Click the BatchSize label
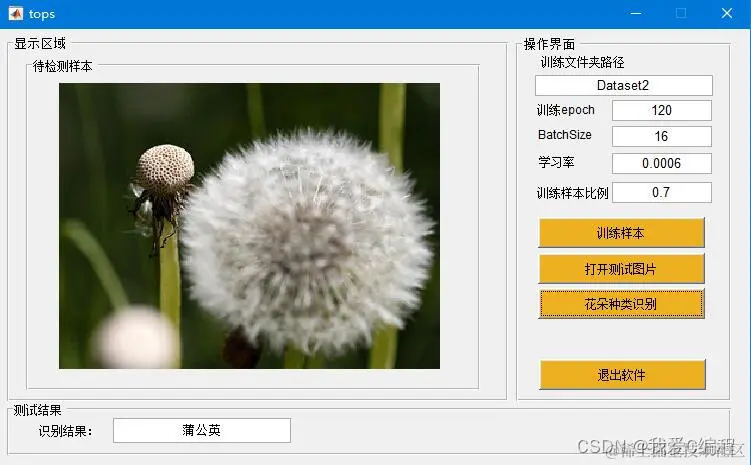This screenshot has width=751, height=465. (x=564, y=135)
